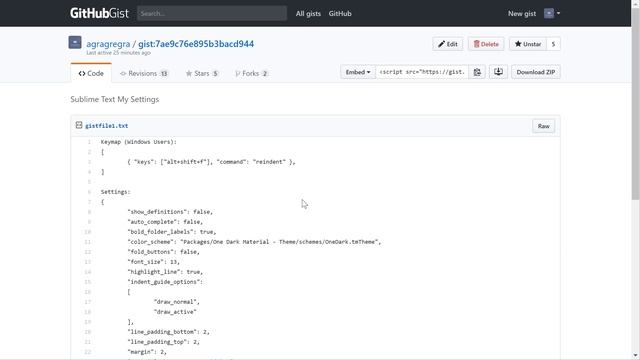
Task: Delete this gist
Action: coord(486,44)
